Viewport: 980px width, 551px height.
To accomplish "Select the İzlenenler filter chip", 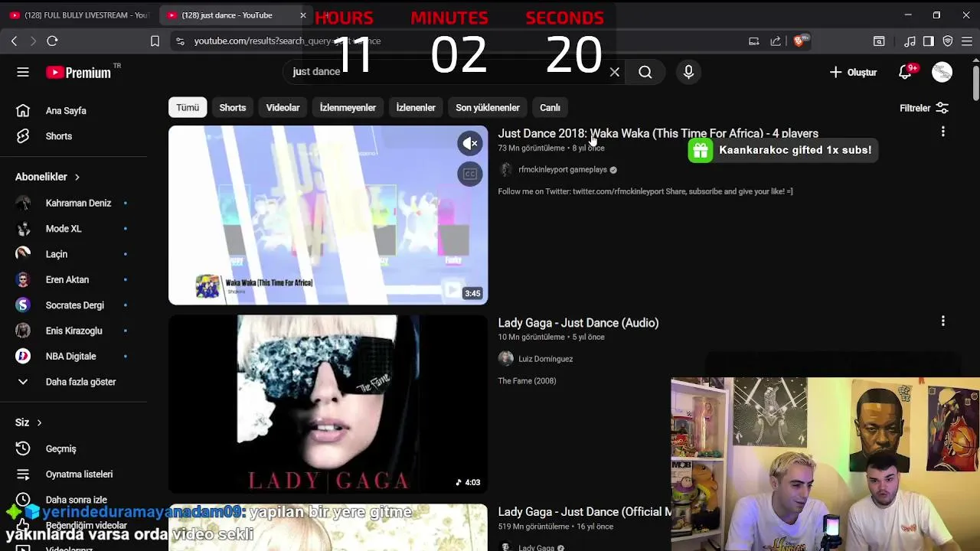I will tap(416, 108).
